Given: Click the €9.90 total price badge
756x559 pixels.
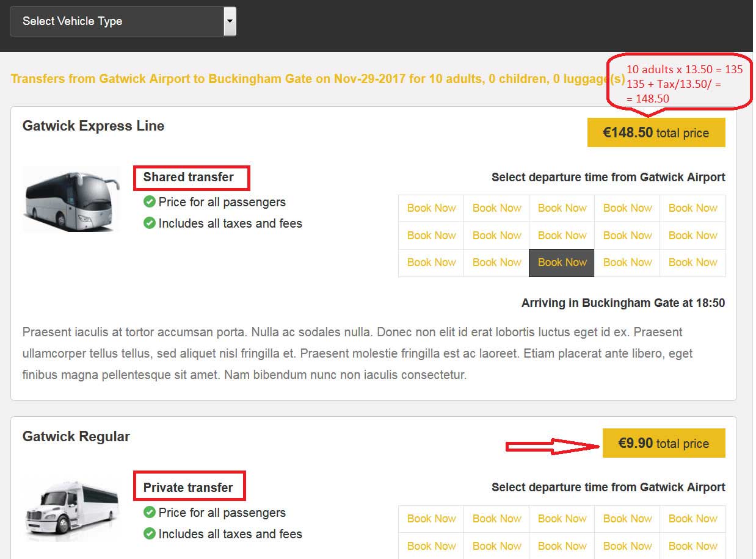Looking at the screenshot, I should tap(664, 443).
